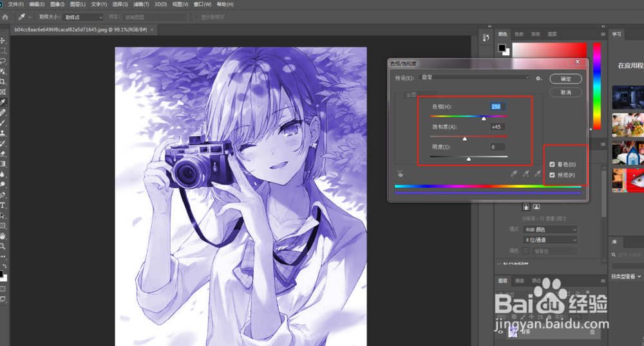The width and height of the screenshot is (644, 346).
Task: Select the Gradient tool
Action: [x=3, y=164]
